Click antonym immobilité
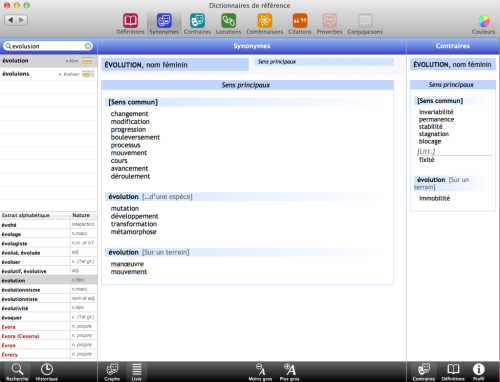This screenshot has width=500, height=382. coord(434,198)
